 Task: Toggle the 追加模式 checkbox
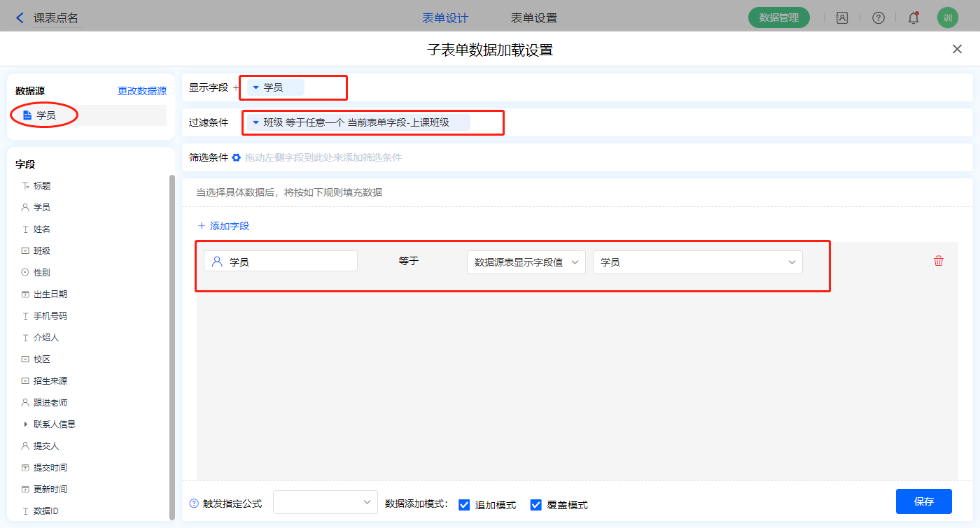[x=464, y=505]
